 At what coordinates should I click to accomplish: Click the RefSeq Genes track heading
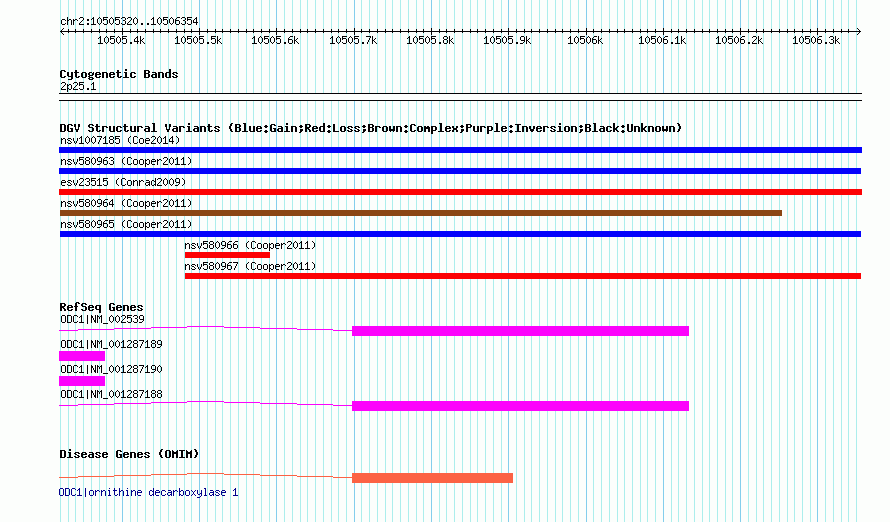(x=101, y=308)
